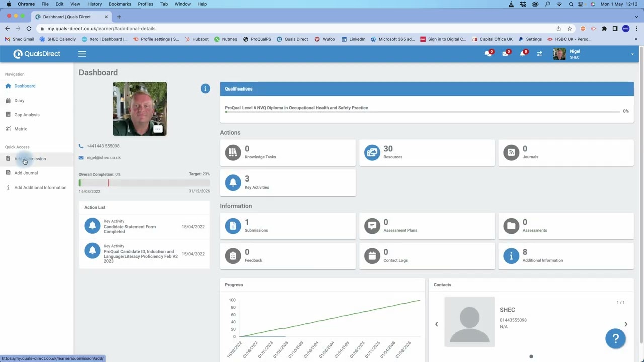Click the SHEC contact avatar placeholder
This screenshot has height=362, width=644.
469,322
